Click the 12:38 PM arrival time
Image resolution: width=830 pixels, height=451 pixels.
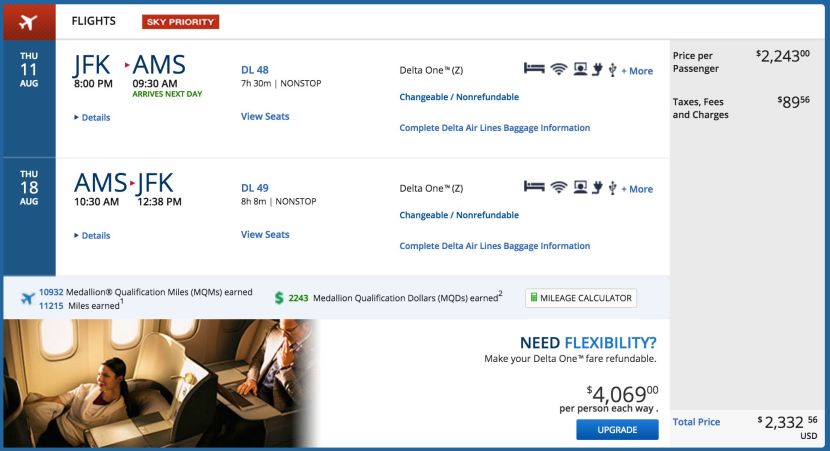coord(159,201)
